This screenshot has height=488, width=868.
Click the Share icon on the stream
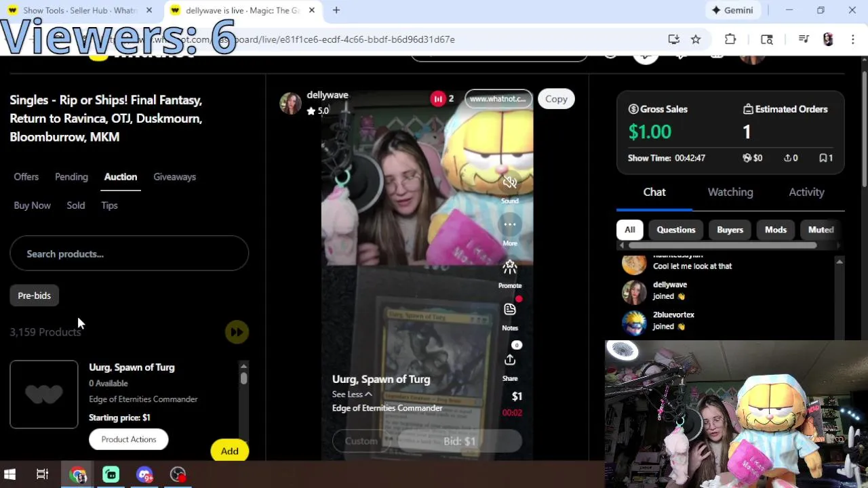click(x=510, y=360)
